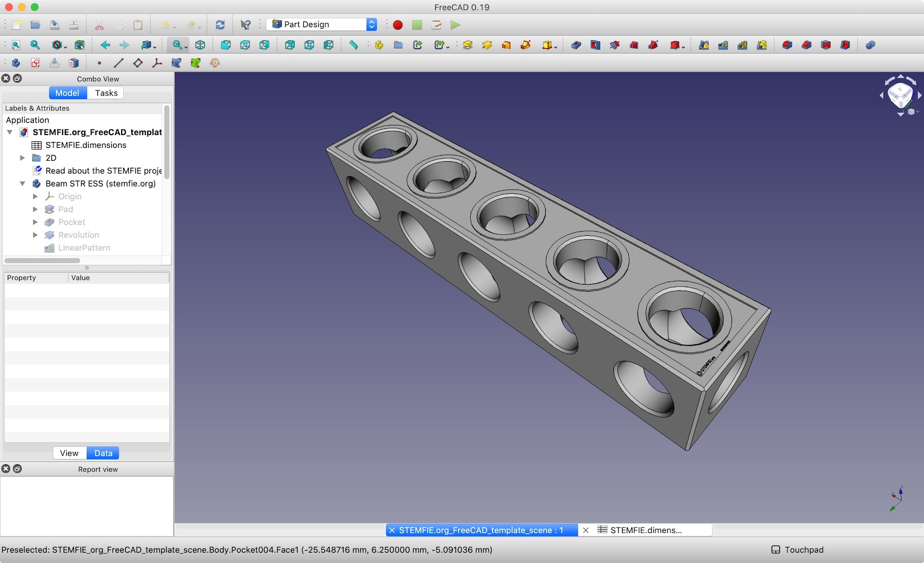Select LinearPattern in the model tree
The width and height of the screenshot is (924, 563).
click(84, 248)
